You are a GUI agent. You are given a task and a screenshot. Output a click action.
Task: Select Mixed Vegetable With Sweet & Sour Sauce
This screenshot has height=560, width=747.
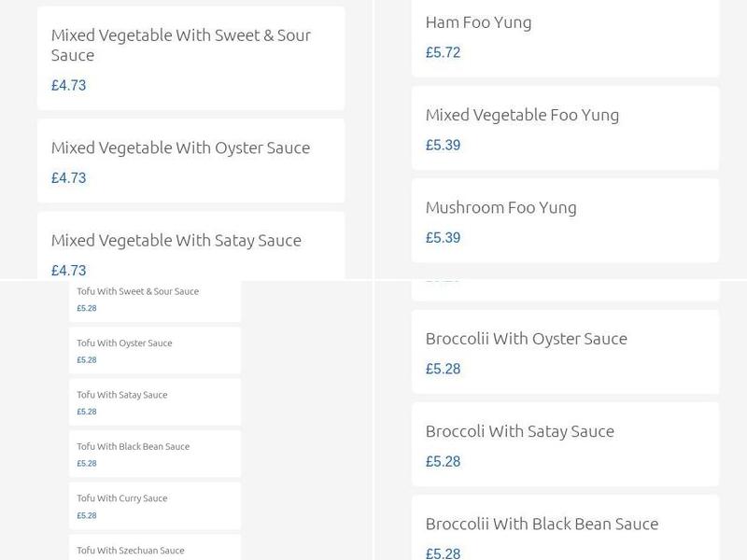click(183, 45)
